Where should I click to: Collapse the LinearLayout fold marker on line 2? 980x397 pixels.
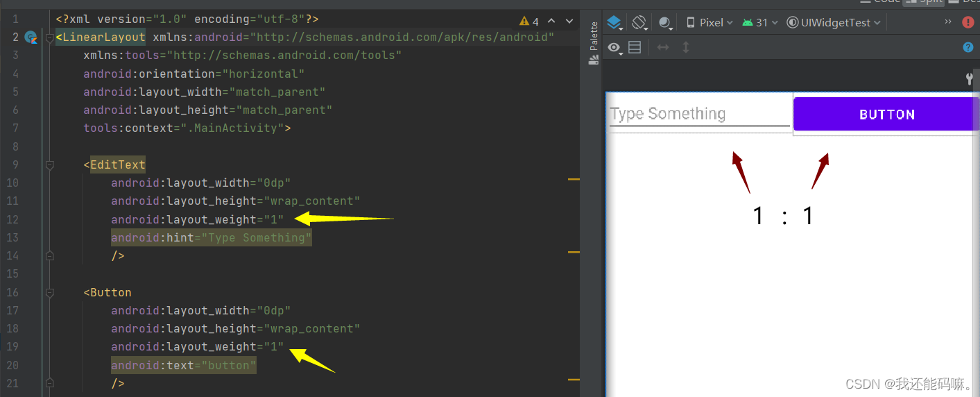click(x=49, y=37)
